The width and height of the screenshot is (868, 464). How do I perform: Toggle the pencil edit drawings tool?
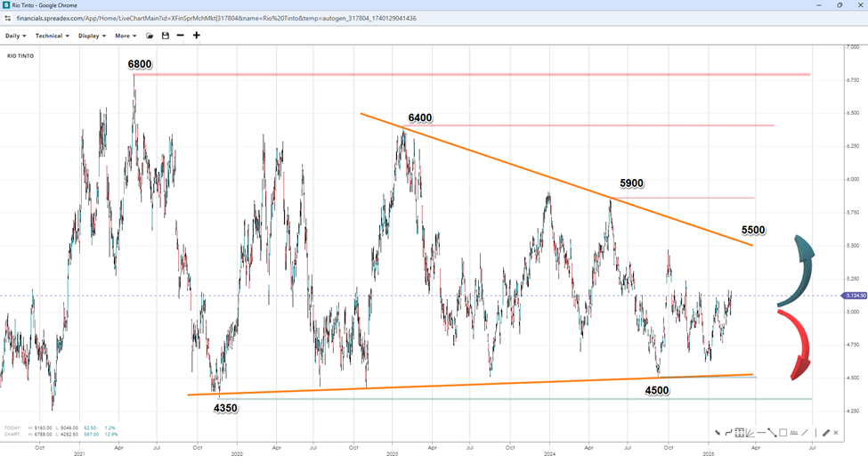click(x=826, y=433)
